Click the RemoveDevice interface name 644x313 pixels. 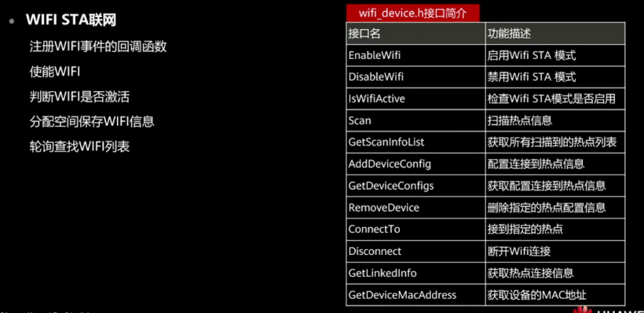383,208
